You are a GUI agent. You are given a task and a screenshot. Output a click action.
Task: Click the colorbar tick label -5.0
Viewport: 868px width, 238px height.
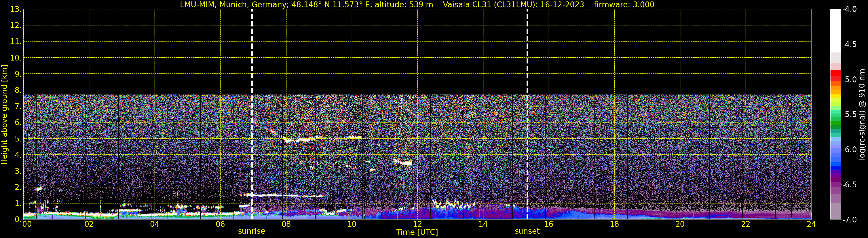849,80
